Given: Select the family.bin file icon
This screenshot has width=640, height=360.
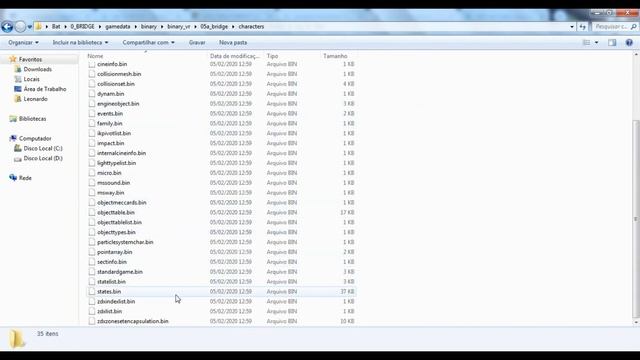Looking at the screenshot, I should (92, 123).
